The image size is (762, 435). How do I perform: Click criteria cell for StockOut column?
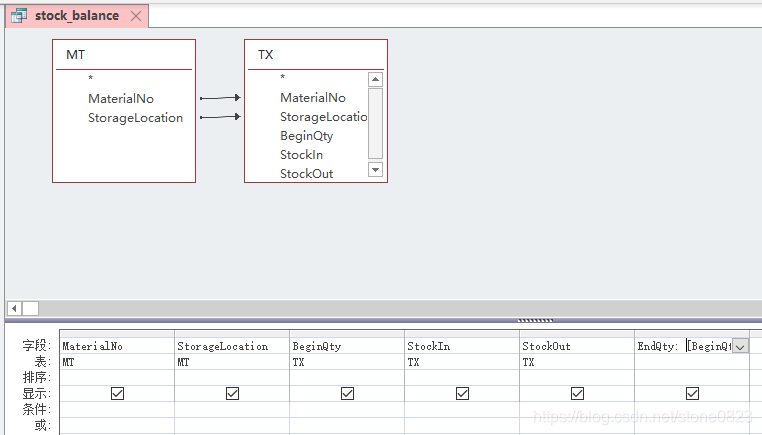pos(577,409)
